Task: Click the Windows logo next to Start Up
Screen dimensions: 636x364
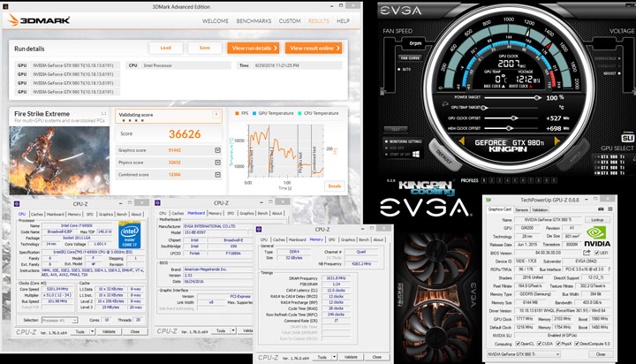Action: click(x=416, y=155)
